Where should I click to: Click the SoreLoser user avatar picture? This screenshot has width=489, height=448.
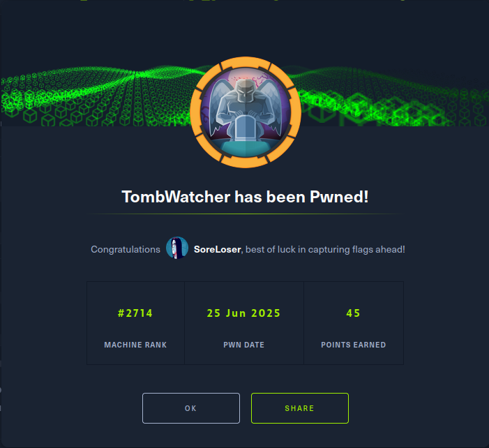pos(176,248)
